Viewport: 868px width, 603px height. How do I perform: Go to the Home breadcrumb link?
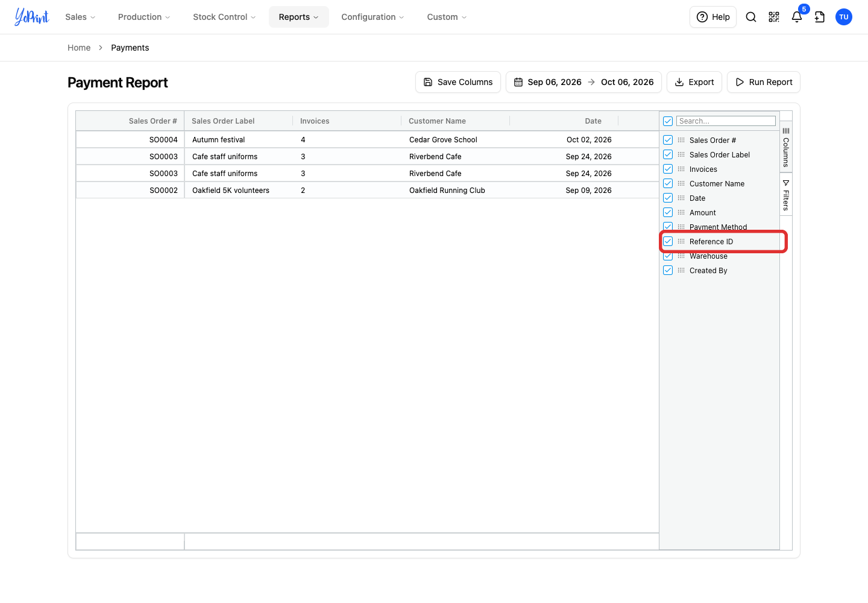(79, 48)
